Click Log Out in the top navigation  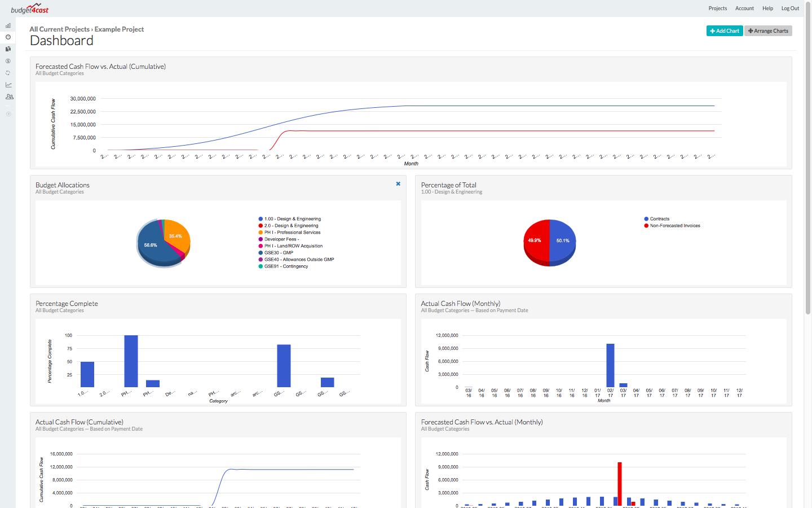click(789, 8)
